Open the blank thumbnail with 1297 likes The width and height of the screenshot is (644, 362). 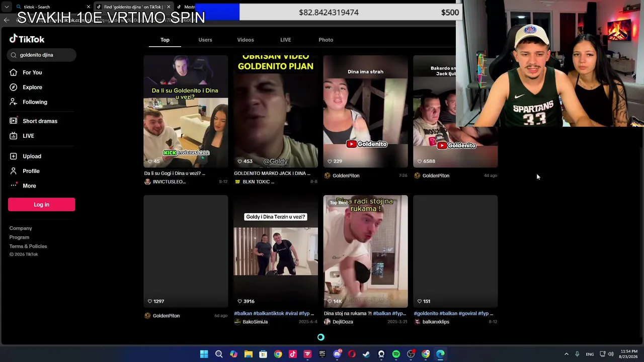(186, 251)
